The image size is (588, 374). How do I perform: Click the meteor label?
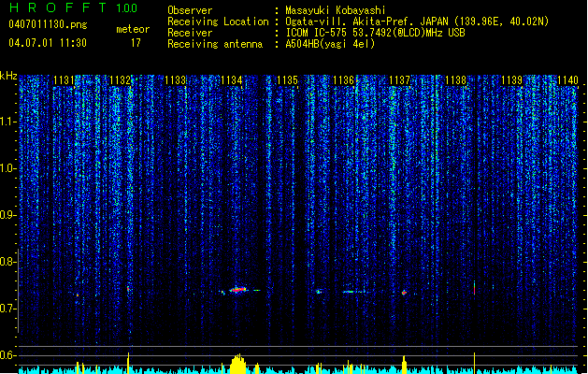(133, 29)
